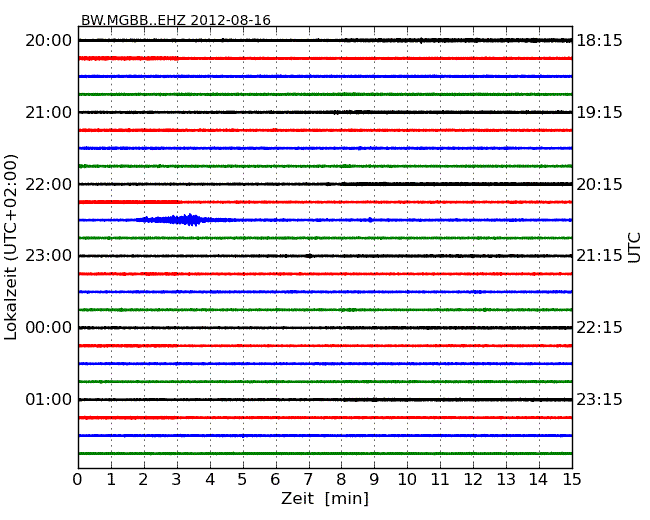Click x-axis tick label 0

click(x=78, y=479)
